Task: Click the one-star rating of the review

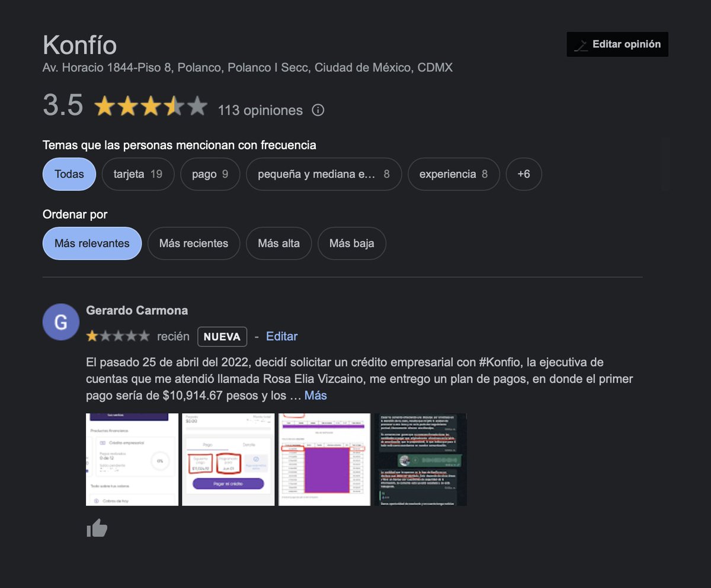Action: point(118,336)
